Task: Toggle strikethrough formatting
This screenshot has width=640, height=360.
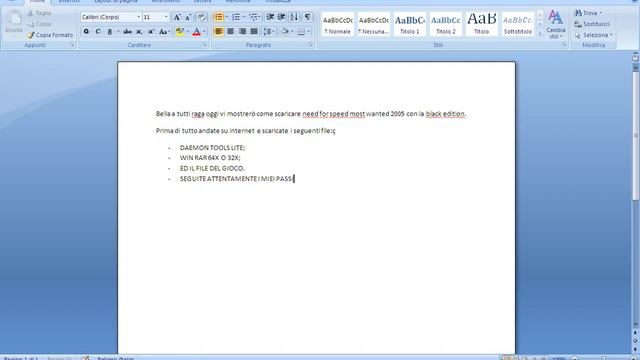Action: (127, 31)
